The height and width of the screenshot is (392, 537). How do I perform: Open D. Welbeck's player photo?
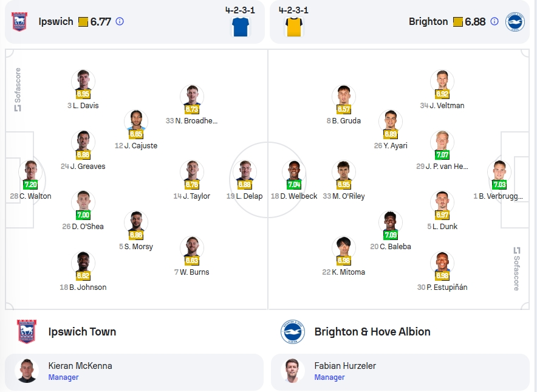pyautogui.click(x=294, y=170)
